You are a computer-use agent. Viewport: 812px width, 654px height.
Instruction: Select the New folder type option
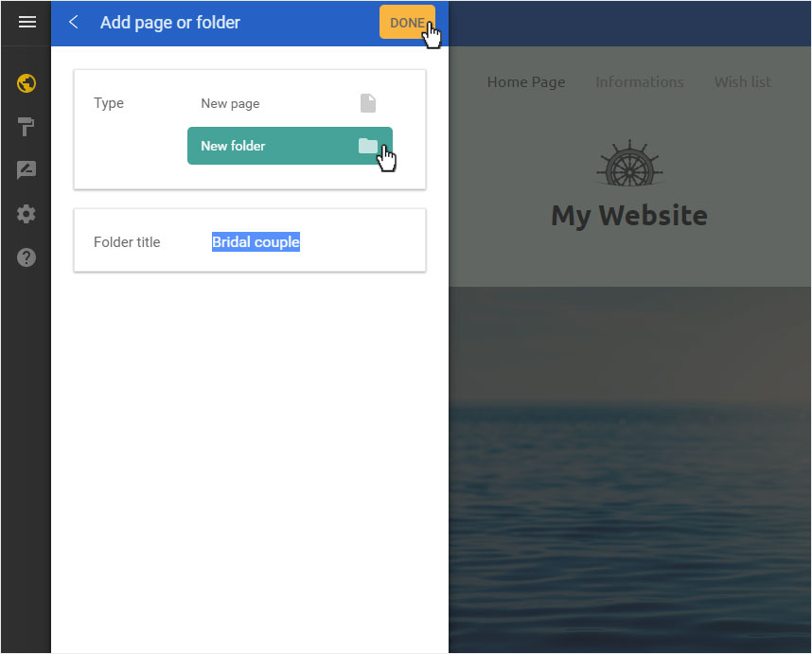click(290, 146)
